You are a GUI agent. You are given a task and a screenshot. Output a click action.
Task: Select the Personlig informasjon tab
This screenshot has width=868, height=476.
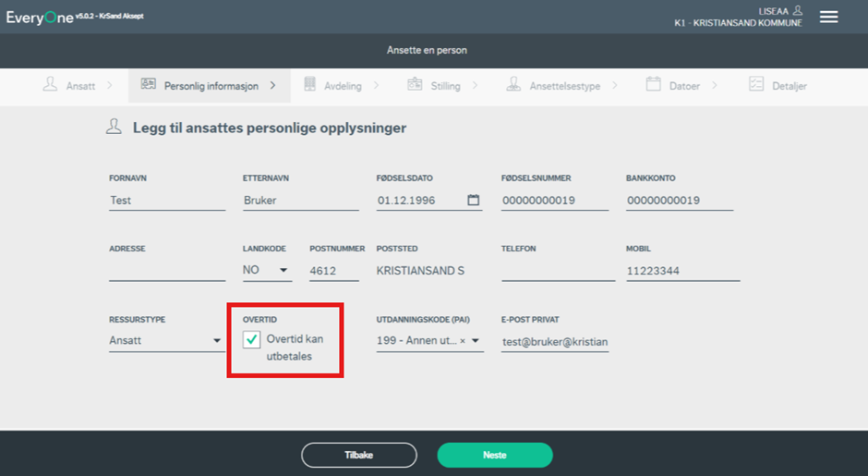click(x=210, y=86)
